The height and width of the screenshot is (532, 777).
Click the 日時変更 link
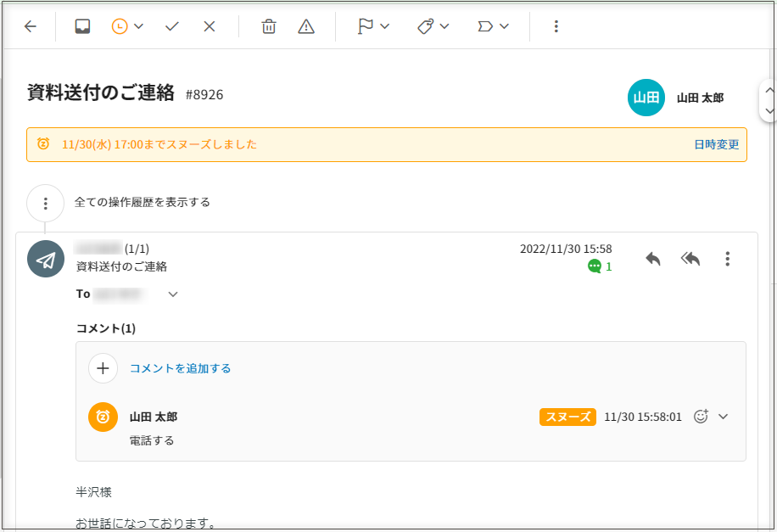point(716,144)
